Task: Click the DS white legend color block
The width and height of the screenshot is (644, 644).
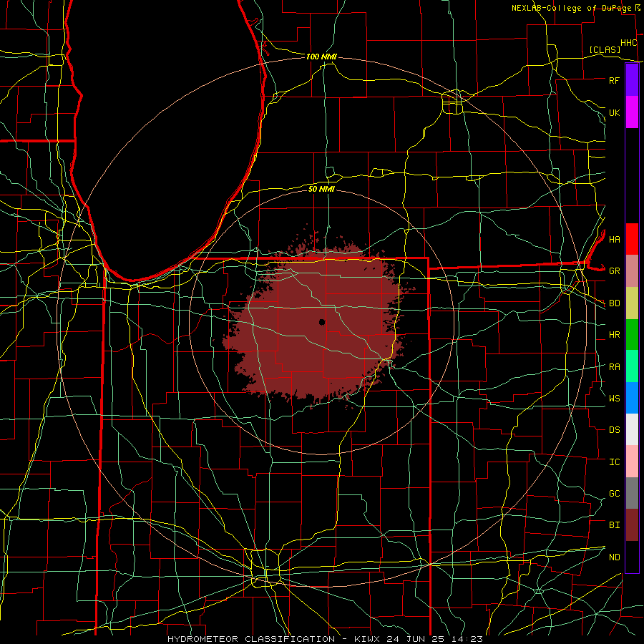Action: (x=632, y=429)
